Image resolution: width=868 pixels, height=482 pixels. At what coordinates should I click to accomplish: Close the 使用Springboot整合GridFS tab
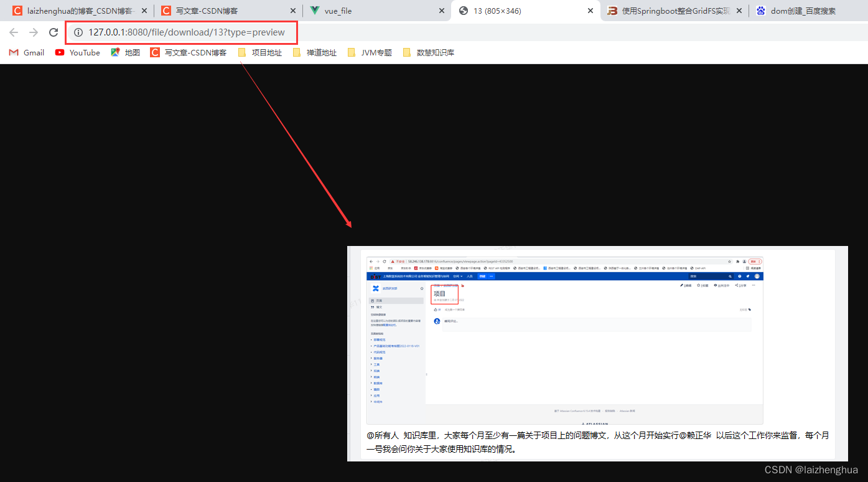click(x=739, y=11)
